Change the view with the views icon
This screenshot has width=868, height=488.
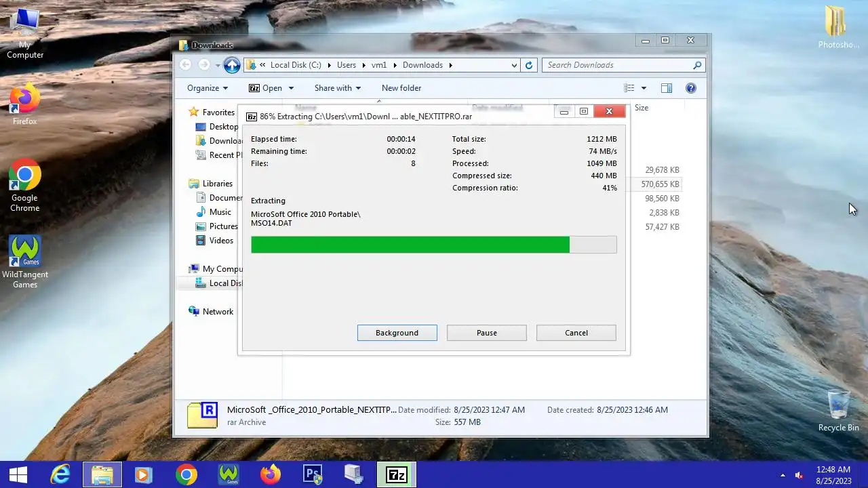tap(629, 88)
